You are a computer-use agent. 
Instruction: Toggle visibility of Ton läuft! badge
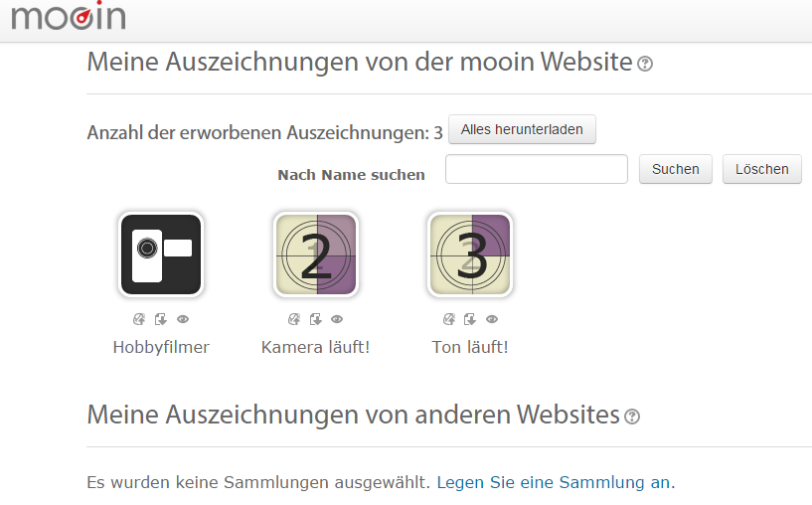[492, 319]
